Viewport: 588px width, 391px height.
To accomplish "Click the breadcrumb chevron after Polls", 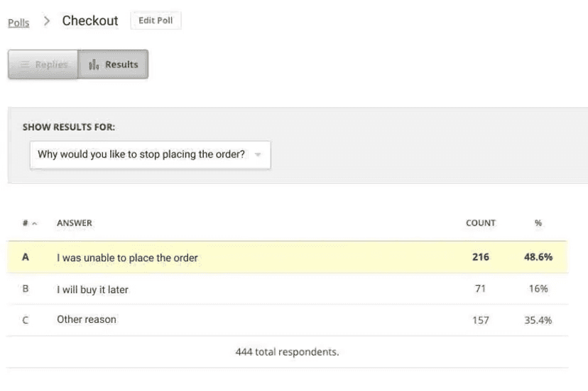I will click(47, 21).
